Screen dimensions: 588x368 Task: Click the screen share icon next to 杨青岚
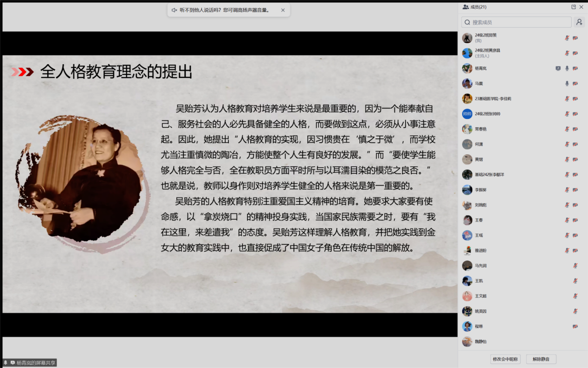pyautogui.click(x=558, y=68)
